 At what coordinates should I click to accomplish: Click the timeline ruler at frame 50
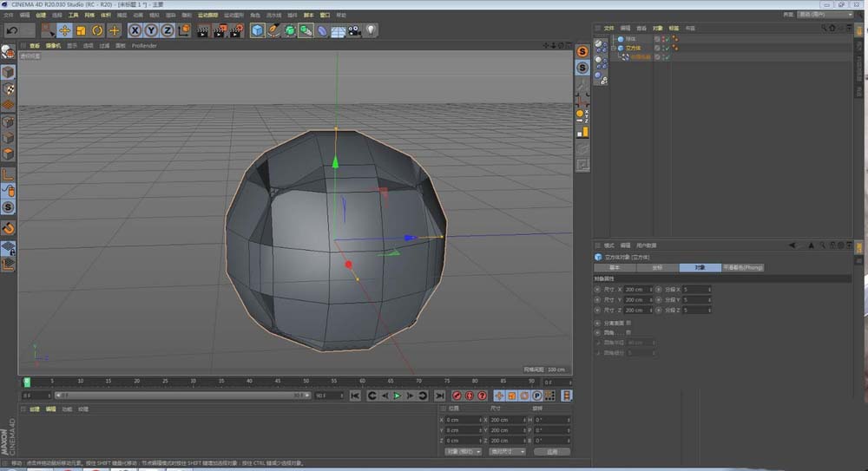305,381
